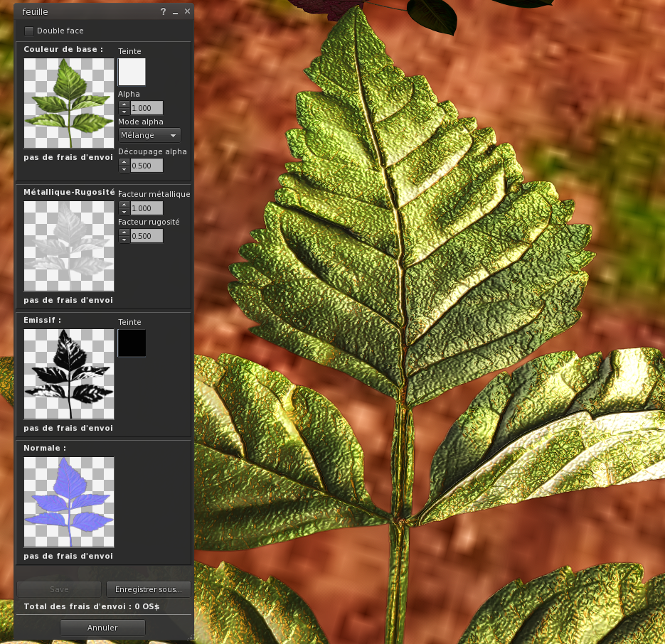
Task: Click the Facteur rugosité value field
Action: click(x=147, y=236)
